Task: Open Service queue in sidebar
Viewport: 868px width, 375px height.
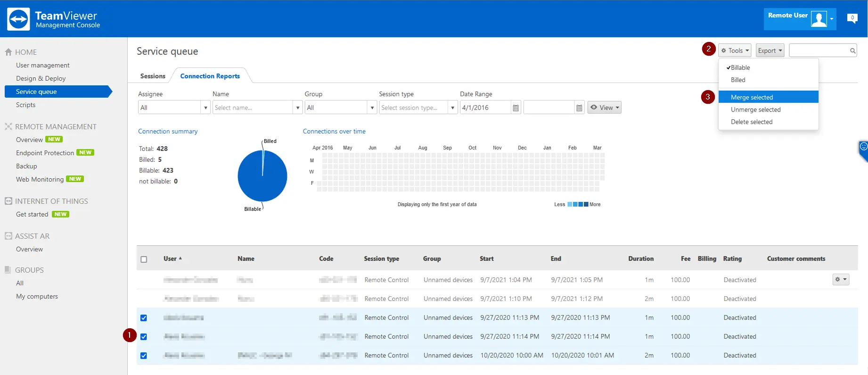Action: pos(58,92)
